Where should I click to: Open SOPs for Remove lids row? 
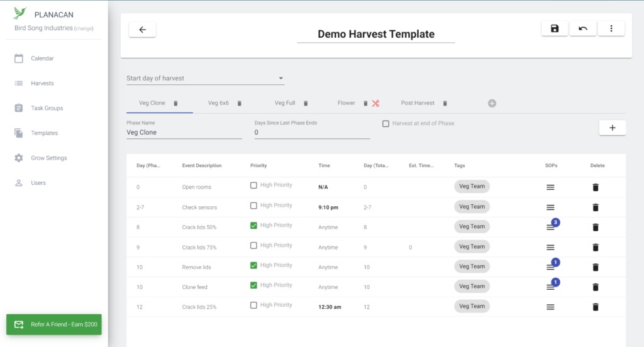tap(550, 267)
